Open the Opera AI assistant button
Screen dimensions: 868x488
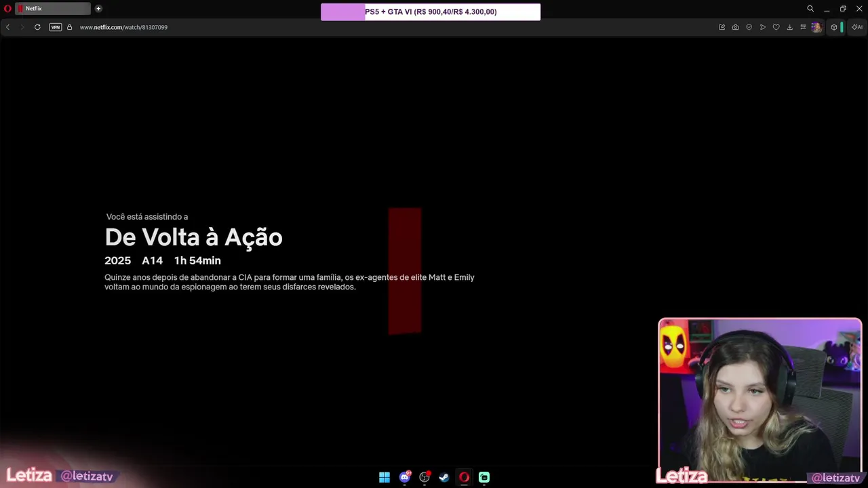point(856,27)
